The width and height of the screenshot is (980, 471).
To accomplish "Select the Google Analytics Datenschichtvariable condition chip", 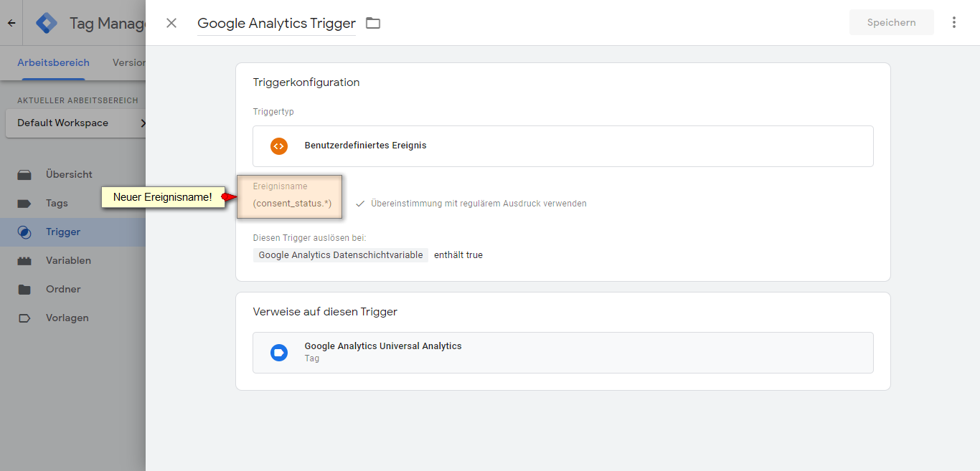I will 341,255.
